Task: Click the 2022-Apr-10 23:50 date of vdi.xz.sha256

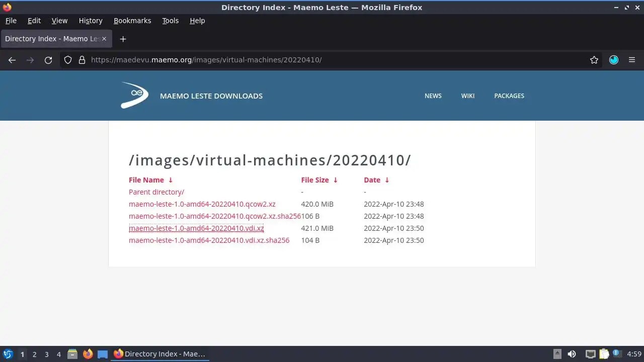Action: [394, 240]
